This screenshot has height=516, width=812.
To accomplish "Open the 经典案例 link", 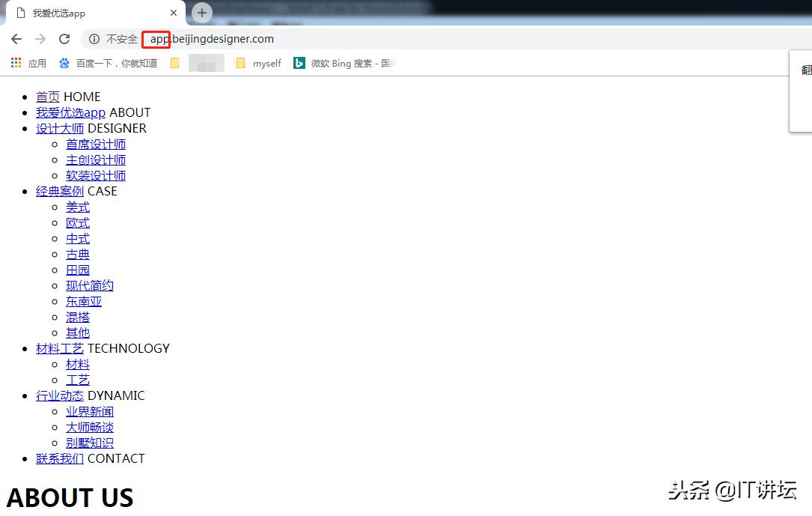I will 60,191.
